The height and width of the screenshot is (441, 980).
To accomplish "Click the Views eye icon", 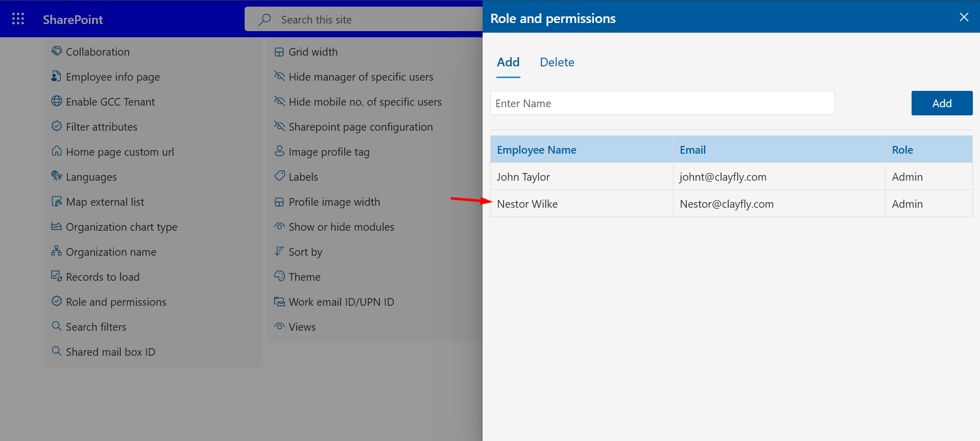I will [279, 326].
